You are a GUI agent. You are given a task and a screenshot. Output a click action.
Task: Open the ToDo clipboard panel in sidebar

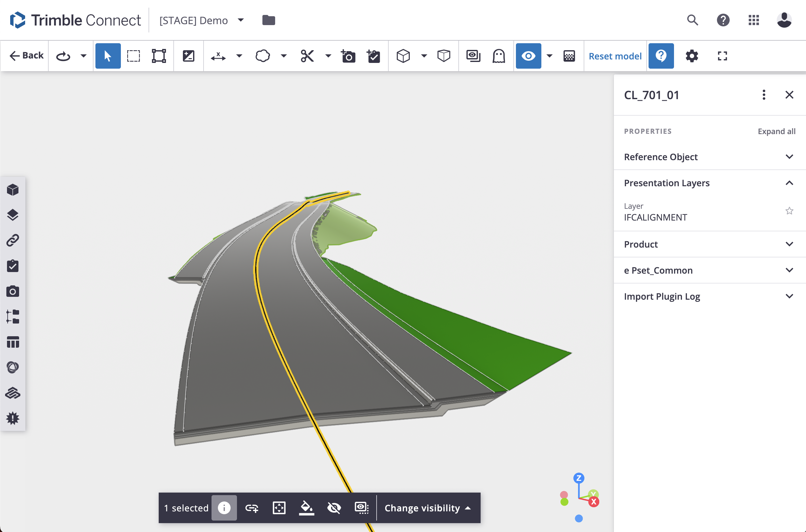pos(13,266)
